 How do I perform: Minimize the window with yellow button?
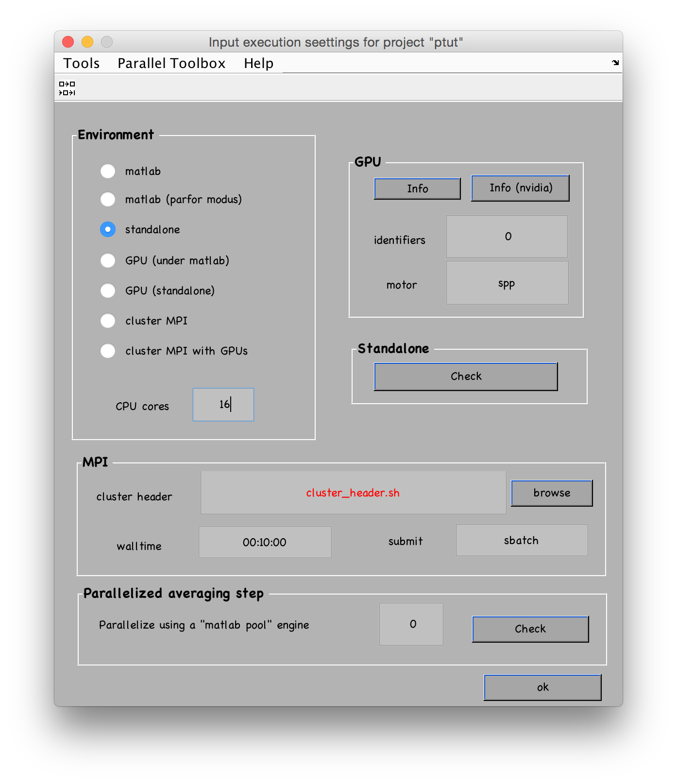click(87, 42)
